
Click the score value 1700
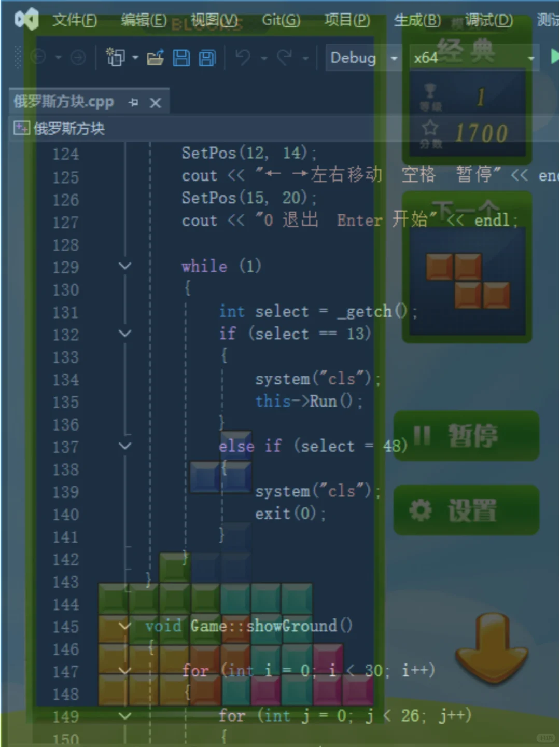point(482,134)
